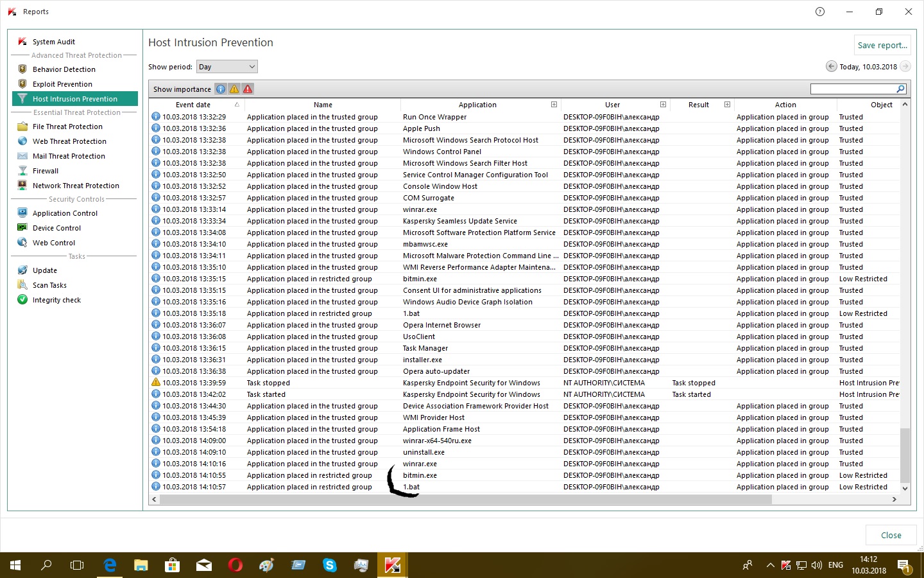The image size is (924, 578).
Task: Toggle the warning-level importance filter
Action: (x=234, y=89)
